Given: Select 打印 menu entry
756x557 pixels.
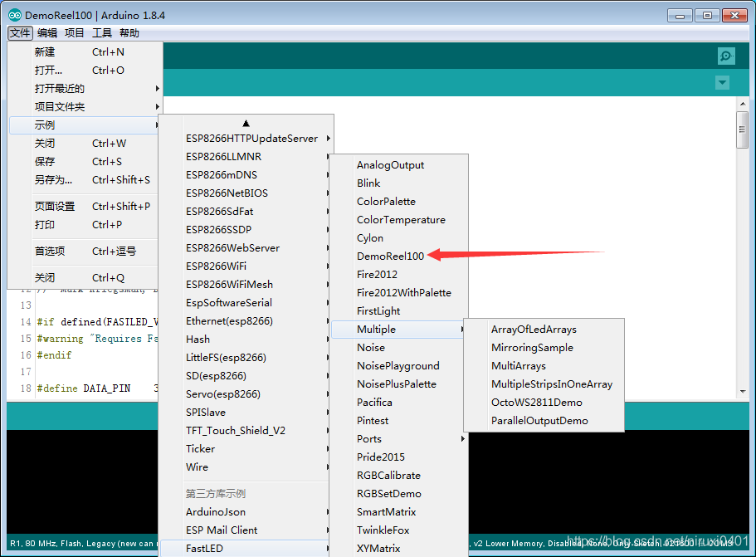Looking at the screenshot, I should click(85, 225).
